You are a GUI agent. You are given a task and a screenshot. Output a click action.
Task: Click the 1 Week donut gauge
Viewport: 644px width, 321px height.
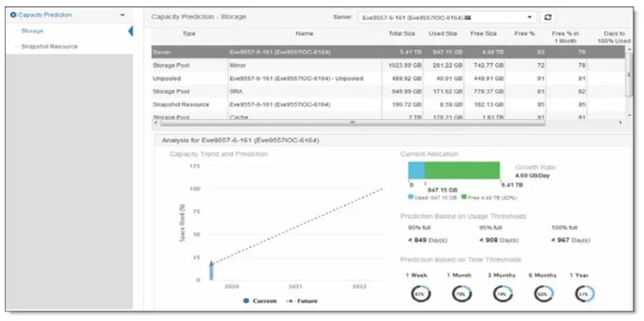pyautogui.click(x=421, y=294)
